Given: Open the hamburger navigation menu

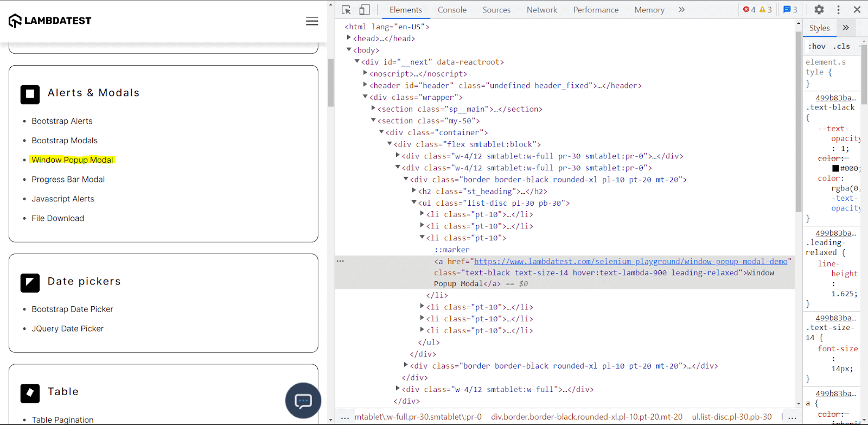Looking at the screenshot, I should tap(312, 21).
